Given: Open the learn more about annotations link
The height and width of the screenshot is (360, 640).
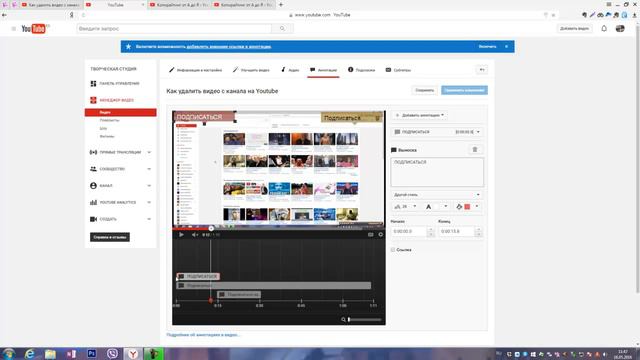Looking at the screenshot, I should [x=203, y=335].
